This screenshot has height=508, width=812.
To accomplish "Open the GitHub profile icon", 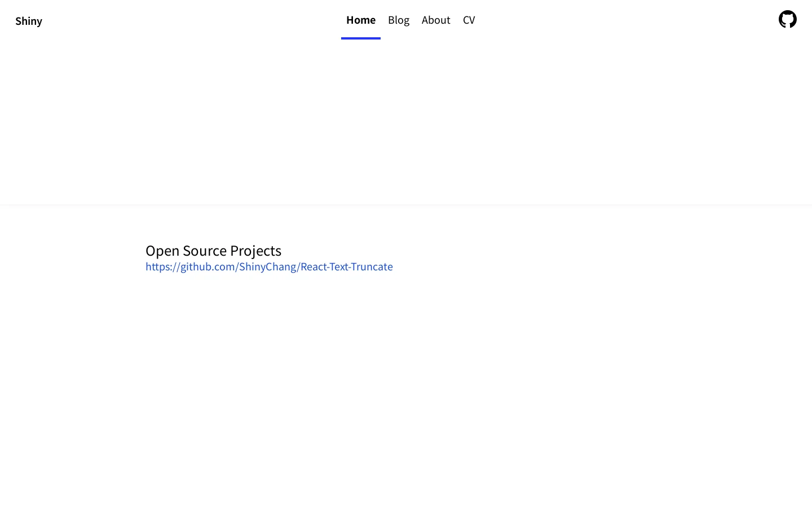I will (x=787, y=19).
